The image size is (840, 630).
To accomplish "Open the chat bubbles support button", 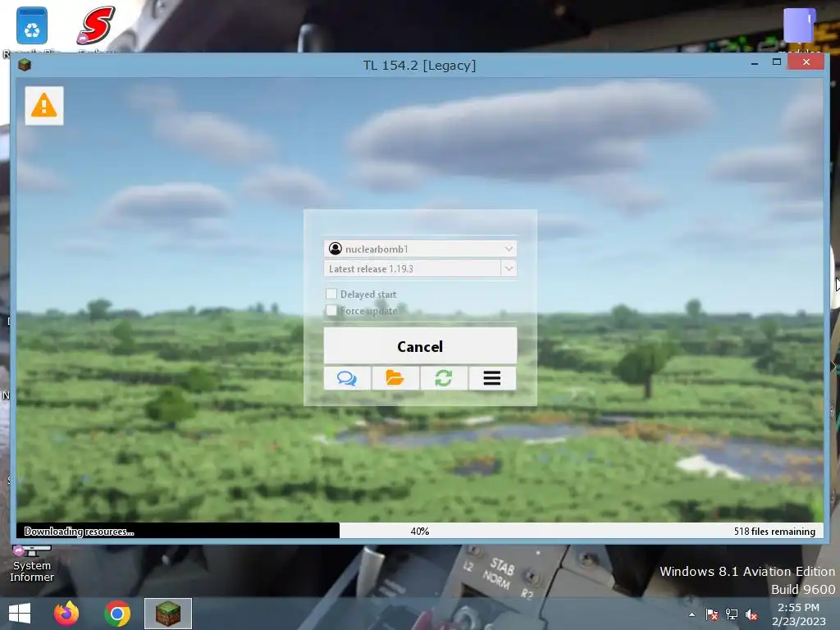I will click(347, 378).
